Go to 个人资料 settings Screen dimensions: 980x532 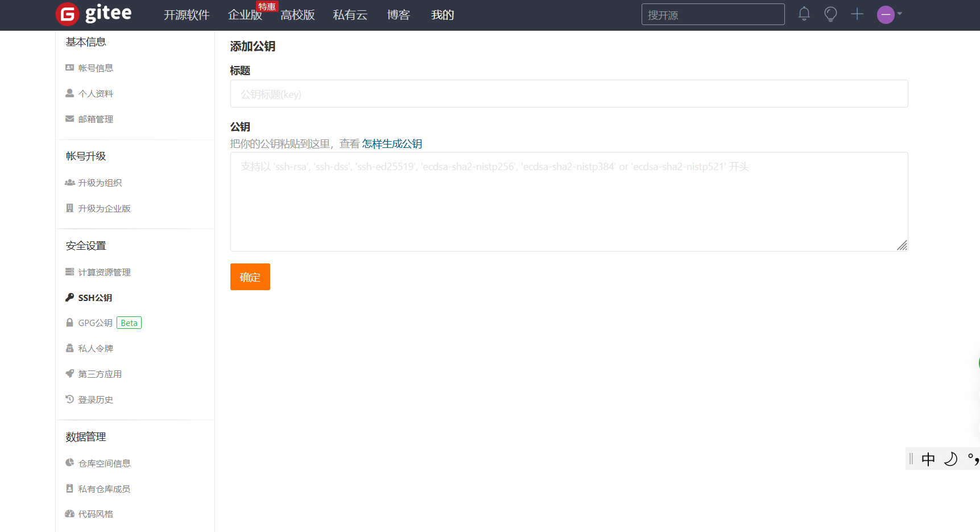(96, 93)
